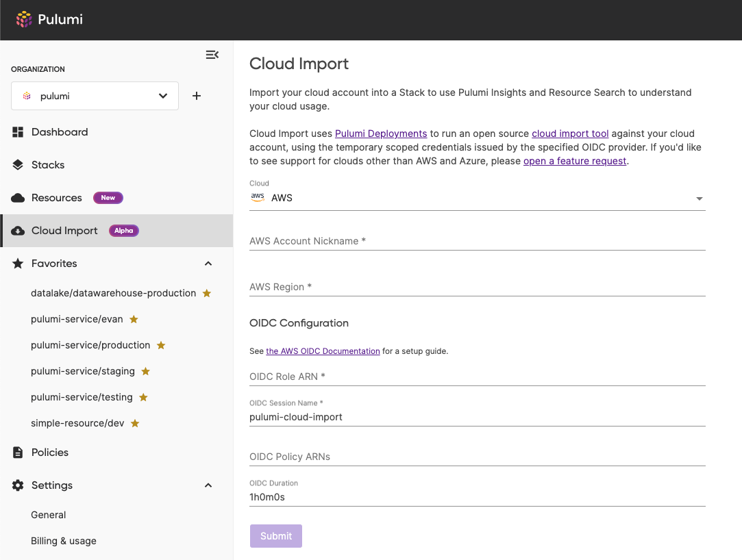Go to Stacks page
Viewport: 742px width, 560px height.
coord(48,164)
